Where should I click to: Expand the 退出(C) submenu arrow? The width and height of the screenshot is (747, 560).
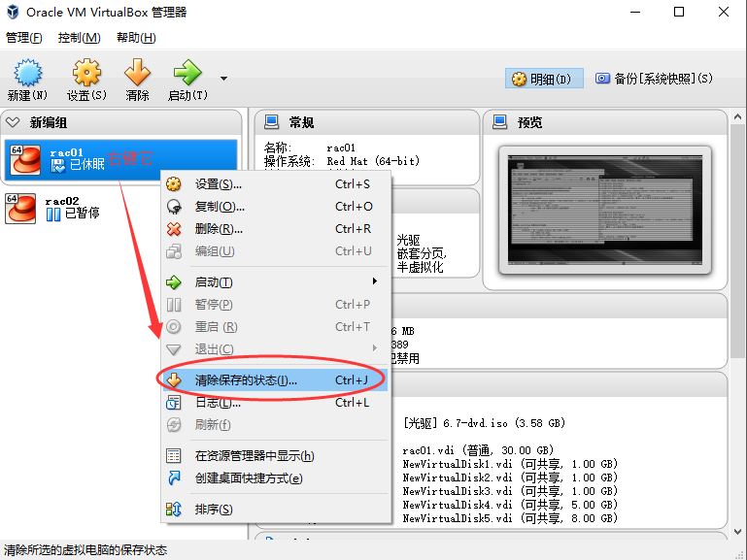click(375, 348)
